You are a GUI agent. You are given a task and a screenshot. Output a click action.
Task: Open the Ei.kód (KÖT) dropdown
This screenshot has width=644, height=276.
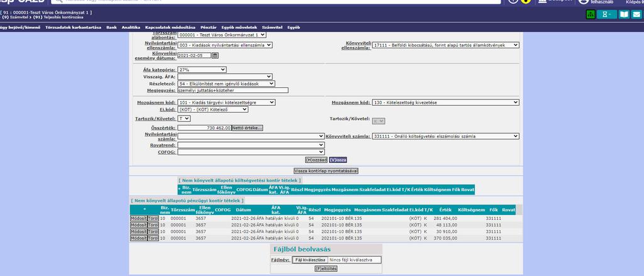pyautogui.click(x=213, y=109)
